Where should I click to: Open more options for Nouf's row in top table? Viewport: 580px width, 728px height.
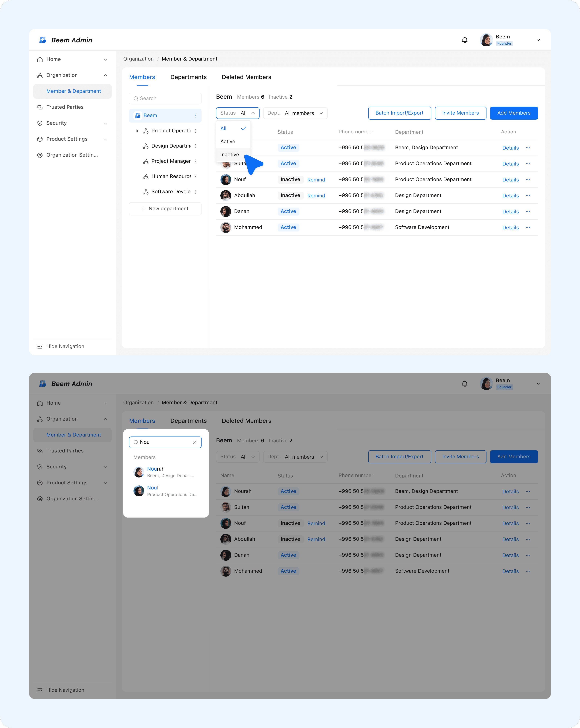[x=528, y=180]
